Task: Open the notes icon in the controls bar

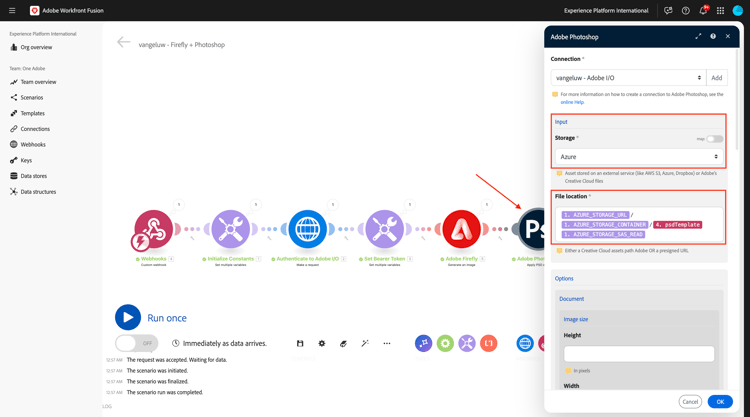Action: click(x=343, y=343)
